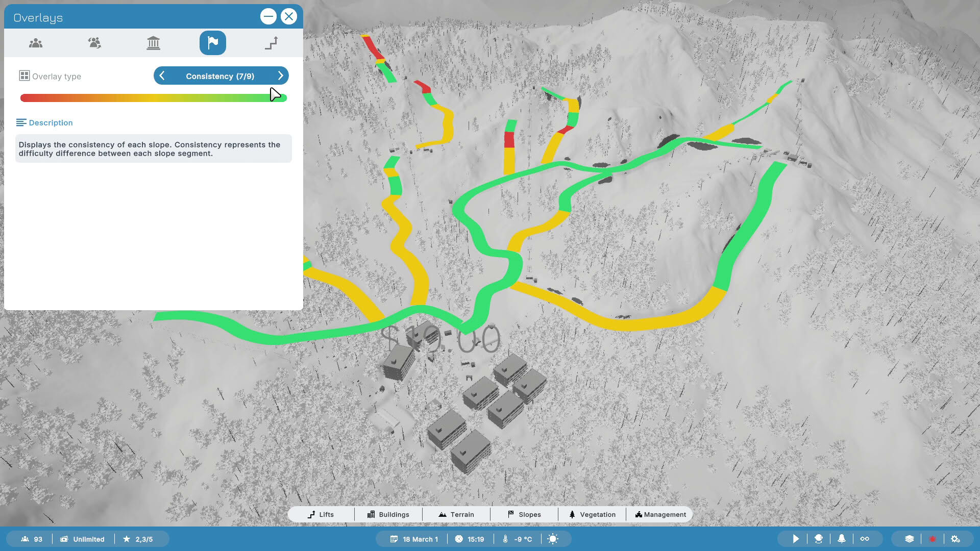Open the lifts overlay tab
This screenshot has height=551, width=980.
pyautogui.click(x=272, y=43)
